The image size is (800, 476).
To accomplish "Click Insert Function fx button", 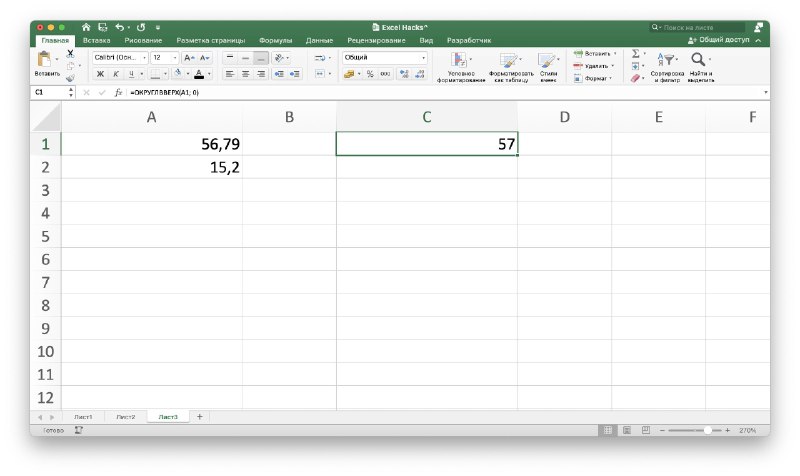I will coord(118,92).
